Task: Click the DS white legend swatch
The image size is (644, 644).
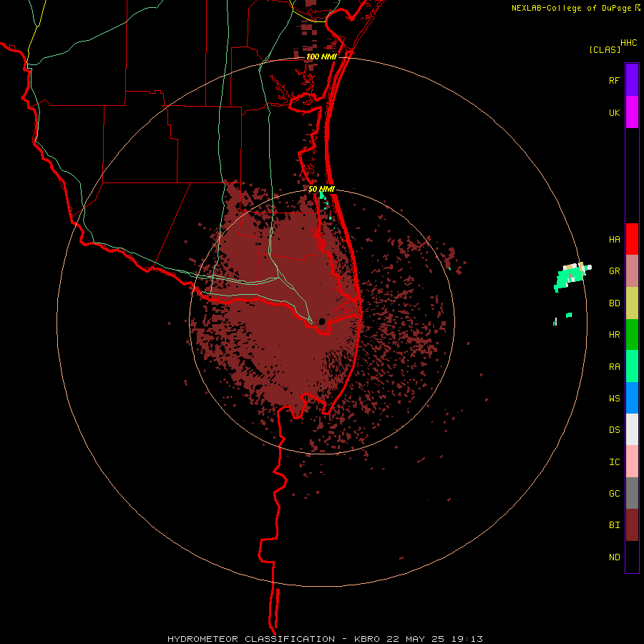Action: (632, 429)
